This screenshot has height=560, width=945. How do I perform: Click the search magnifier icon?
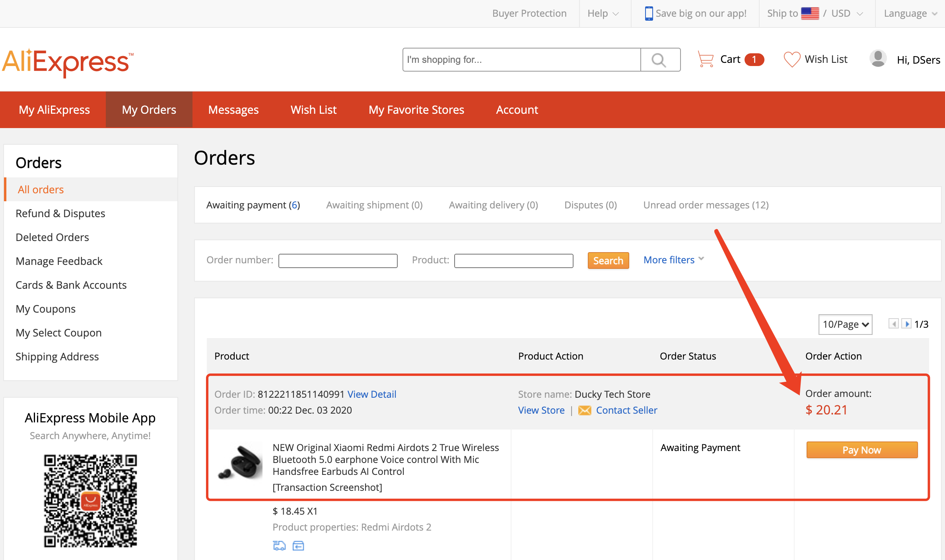coord(659,60)
